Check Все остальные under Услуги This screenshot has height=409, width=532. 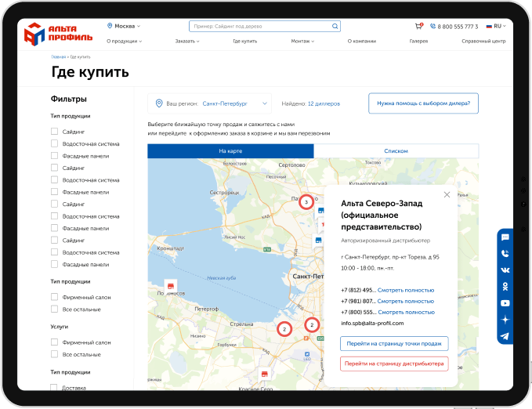click(54, 354)
